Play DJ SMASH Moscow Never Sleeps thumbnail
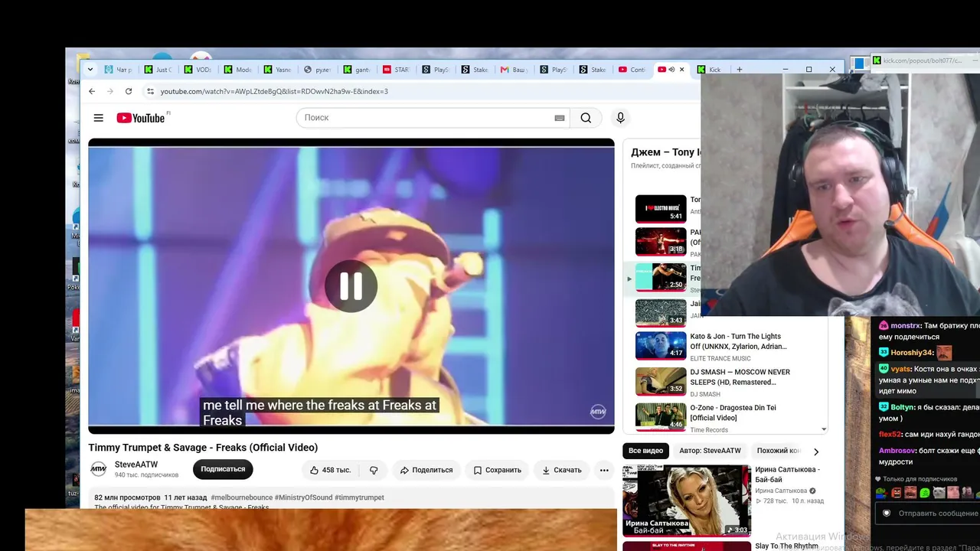980x551 pixels. pyautogui.click(x=661, y=381)
